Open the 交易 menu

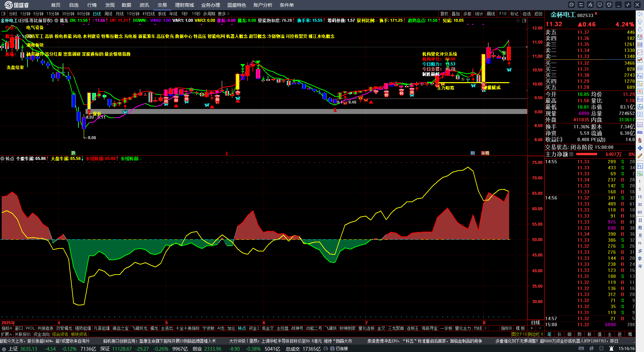(162, 5)
